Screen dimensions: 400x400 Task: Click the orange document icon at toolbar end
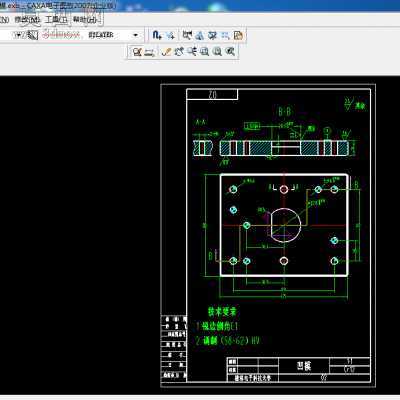[238, 35]
